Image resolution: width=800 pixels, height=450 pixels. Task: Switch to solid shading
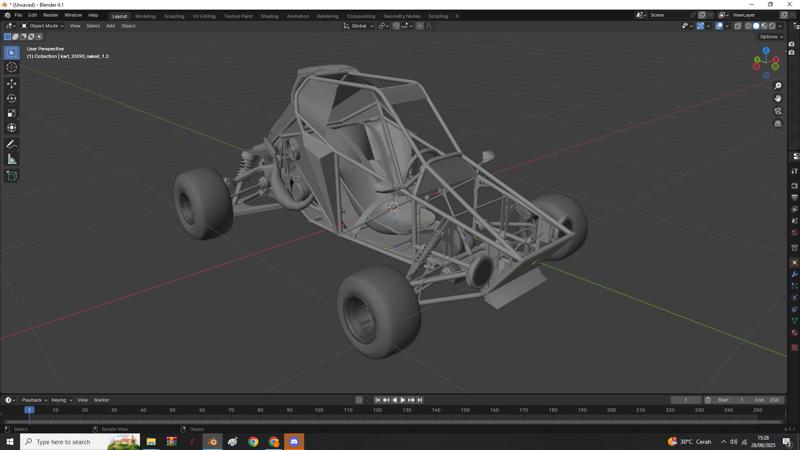(756, 26)
